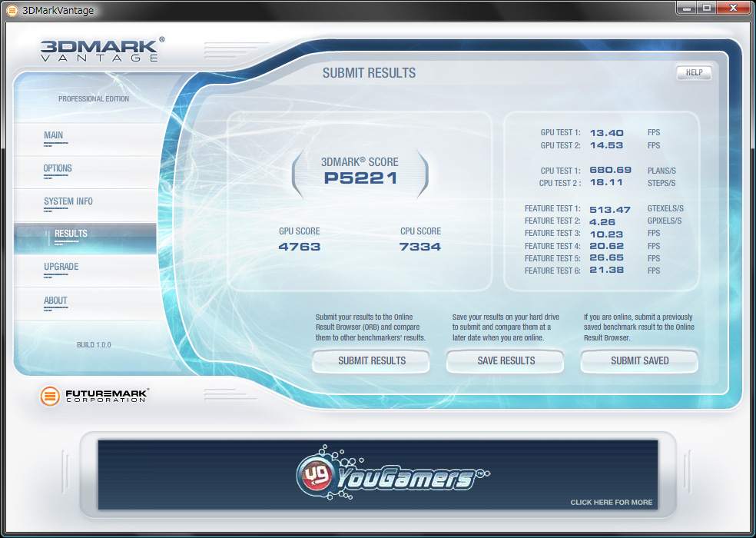The width and height of the screenshot is (756, 538).
Task: Click the GPIXELS/S unit label
Action: (x=665, y=221)
